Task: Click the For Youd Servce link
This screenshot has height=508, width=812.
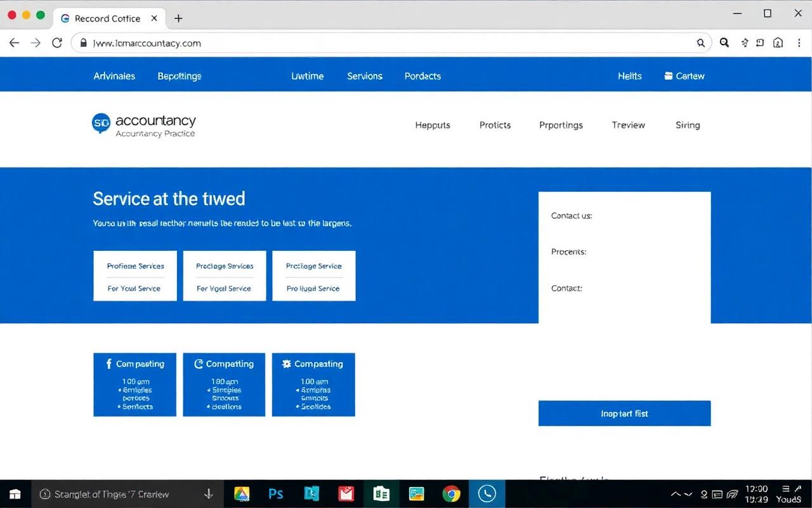Action: [134, 288]
